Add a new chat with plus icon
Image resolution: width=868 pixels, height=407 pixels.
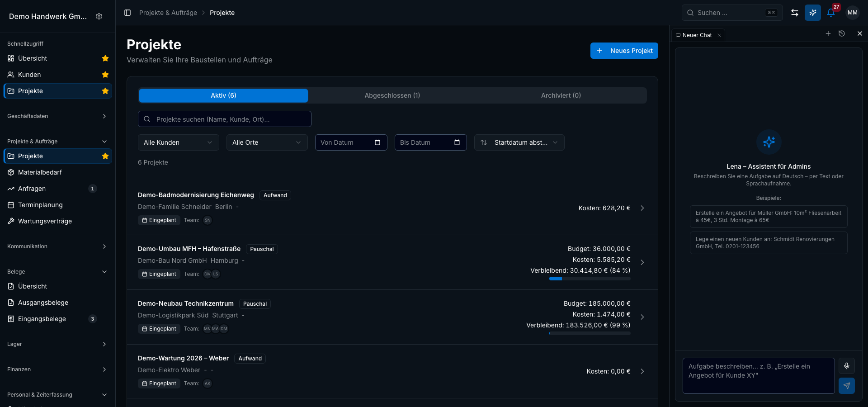coord(828,33)
